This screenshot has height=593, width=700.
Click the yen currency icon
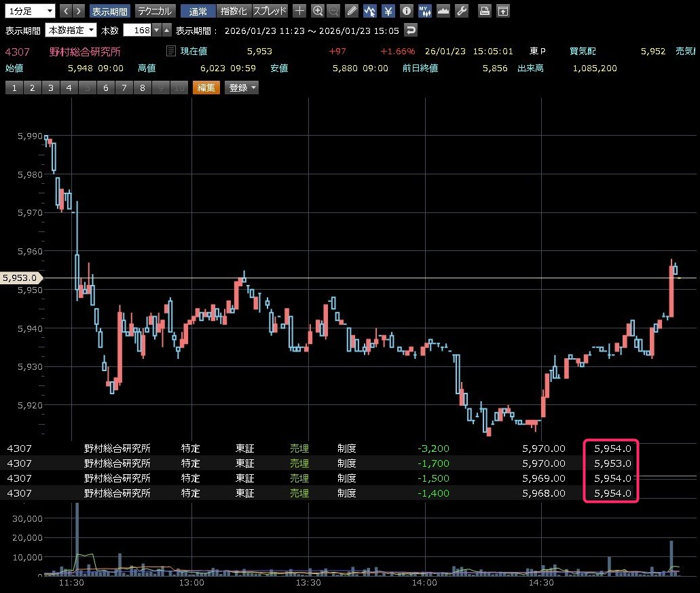388,11
